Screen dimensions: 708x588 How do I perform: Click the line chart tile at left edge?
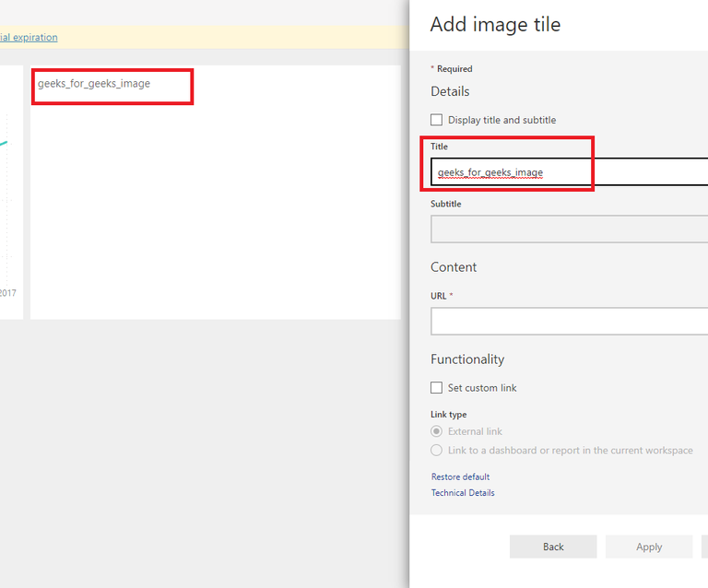10,184
